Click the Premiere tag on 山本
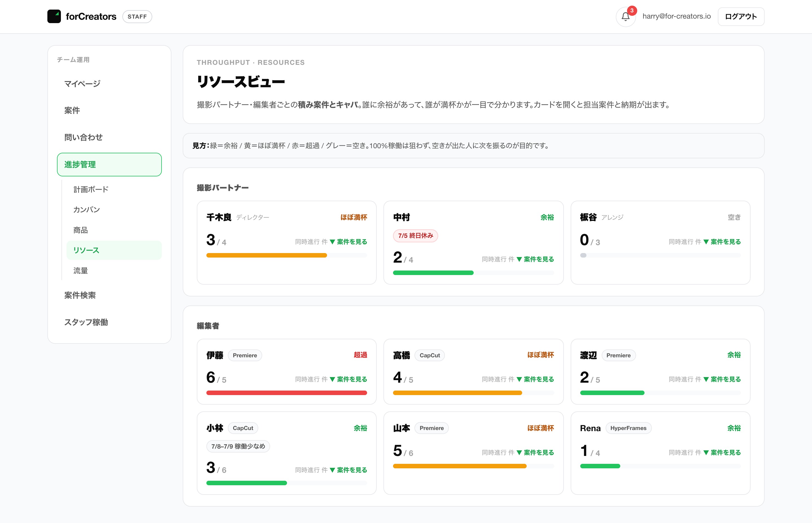 [x=431, y=428]
